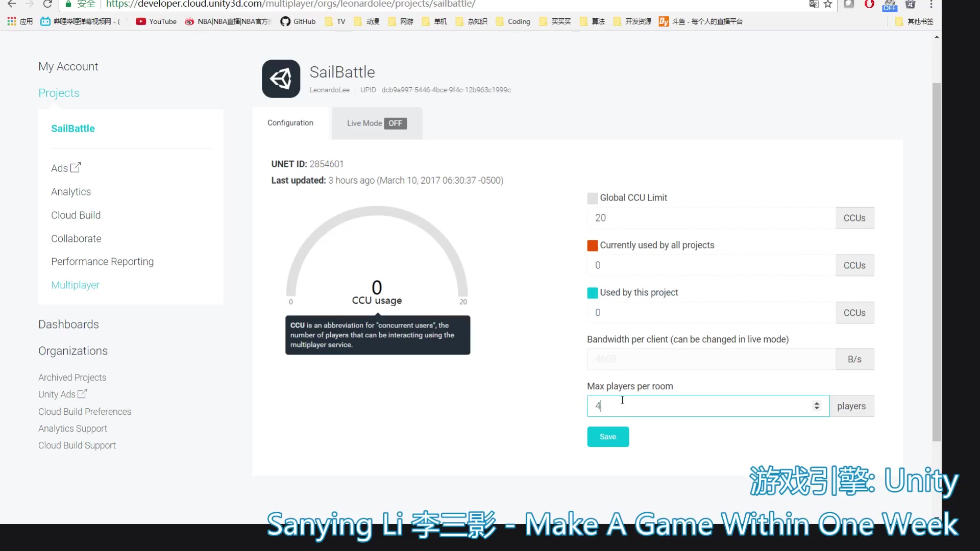
Task: Open the browser menu three dots
Action: (932, 4)
